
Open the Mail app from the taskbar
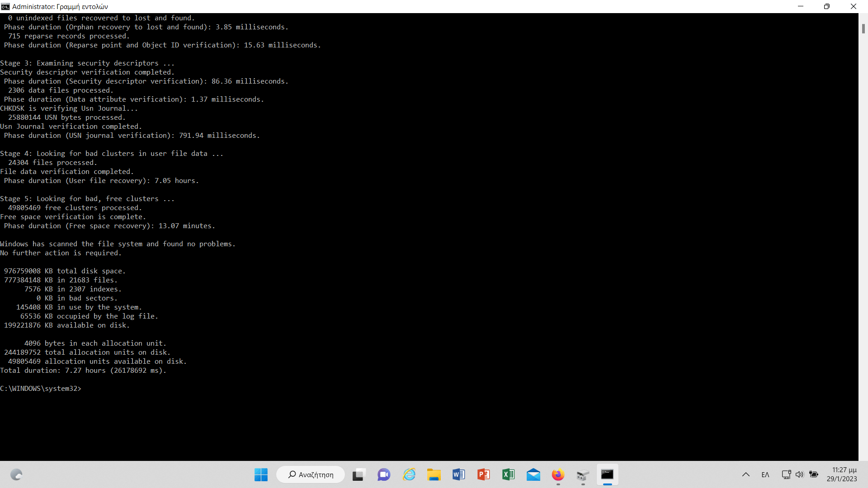pos(533,474)
